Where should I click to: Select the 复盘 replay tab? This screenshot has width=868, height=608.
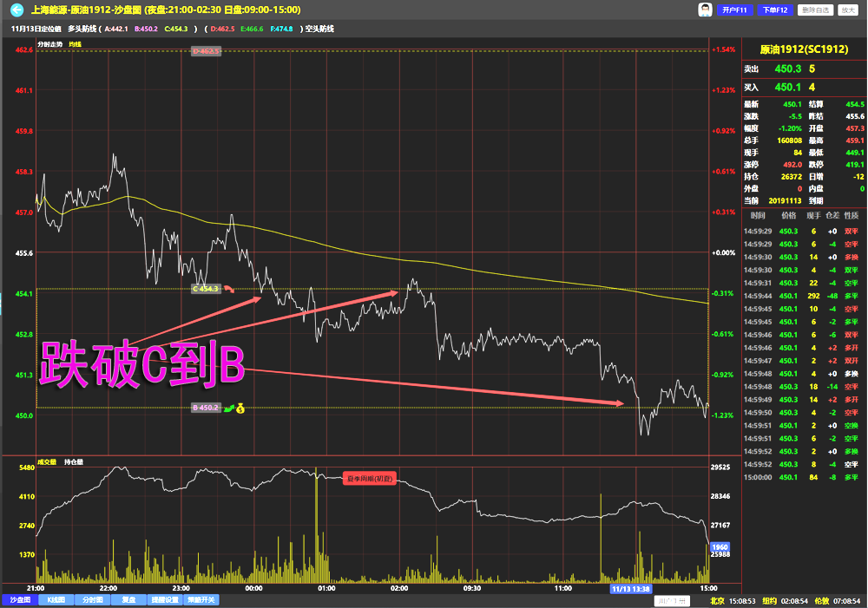click(128, 599)
